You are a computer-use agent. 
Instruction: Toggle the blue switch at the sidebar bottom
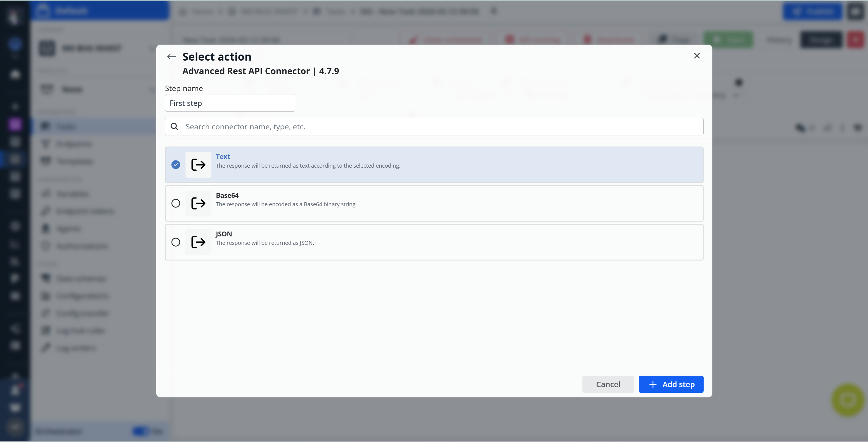point(140,431)
